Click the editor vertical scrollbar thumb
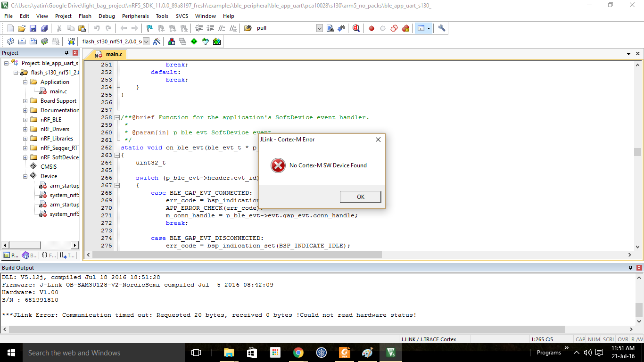 pos(637,152)
